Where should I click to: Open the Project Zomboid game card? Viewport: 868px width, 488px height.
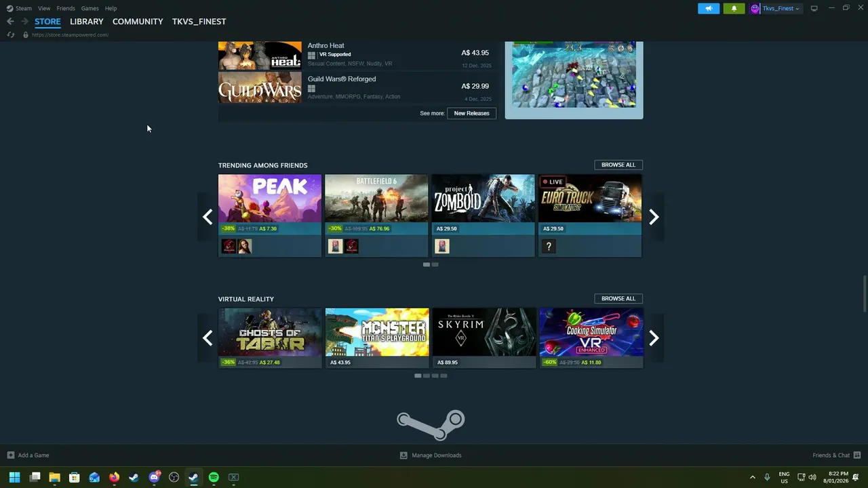click(x=483, y=216)
